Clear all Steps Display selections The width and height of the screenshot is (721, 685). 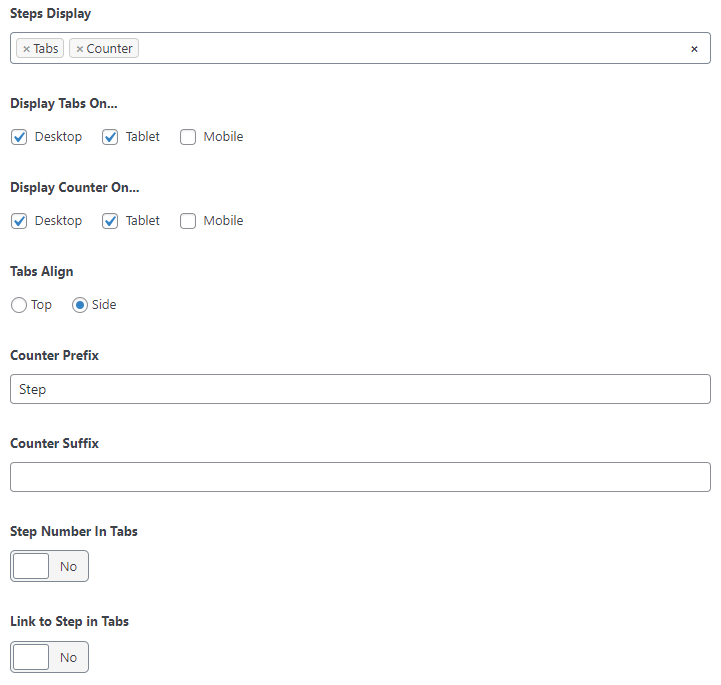coord(694,49)
